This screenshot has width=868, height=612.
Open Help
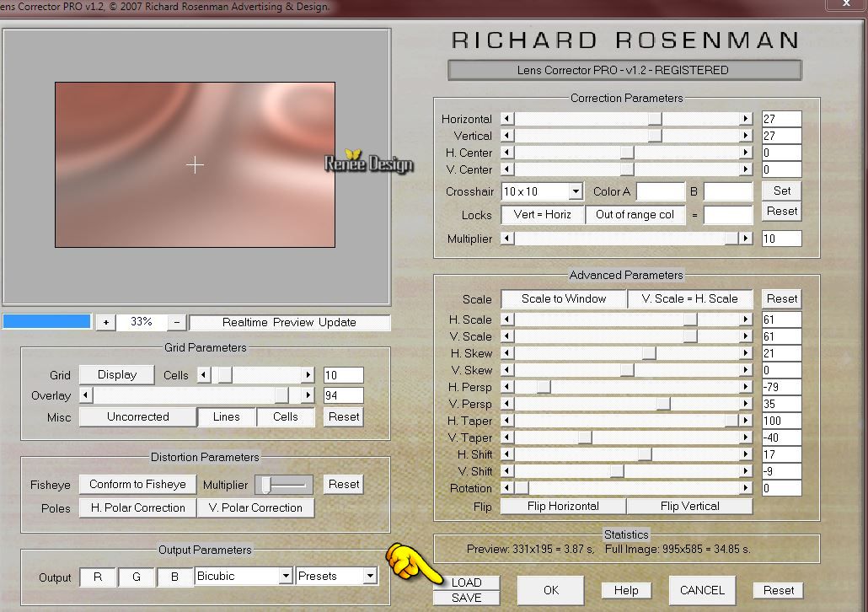click(x=626, y=590)
